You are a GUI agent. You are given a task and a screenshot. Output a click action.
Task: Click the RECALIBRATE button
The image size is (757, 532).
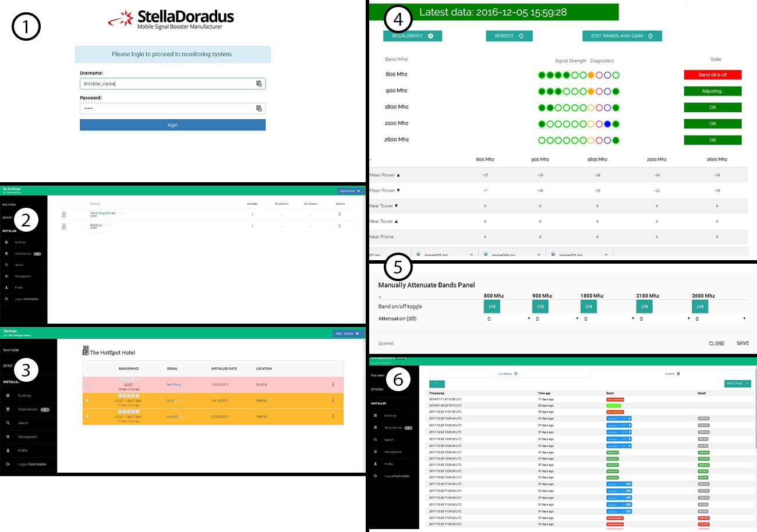point(412,36)
